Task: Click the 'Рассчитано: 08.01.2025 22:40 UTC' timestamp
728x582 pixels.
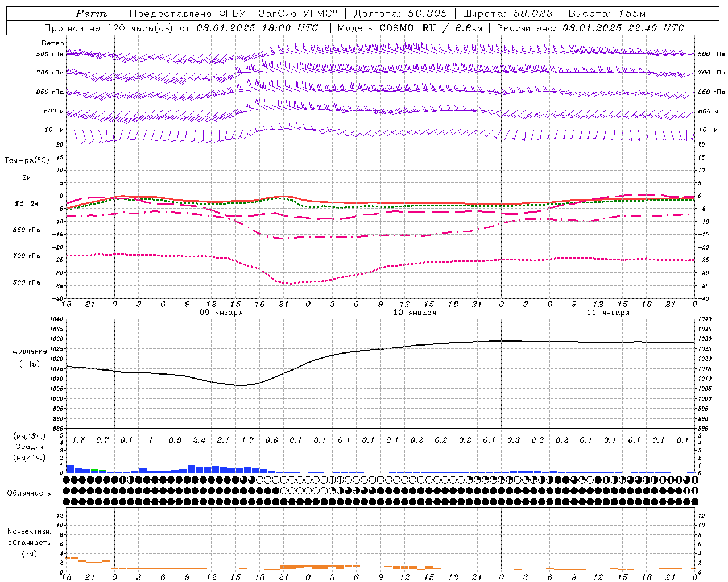Action: (x=590, y=28)
